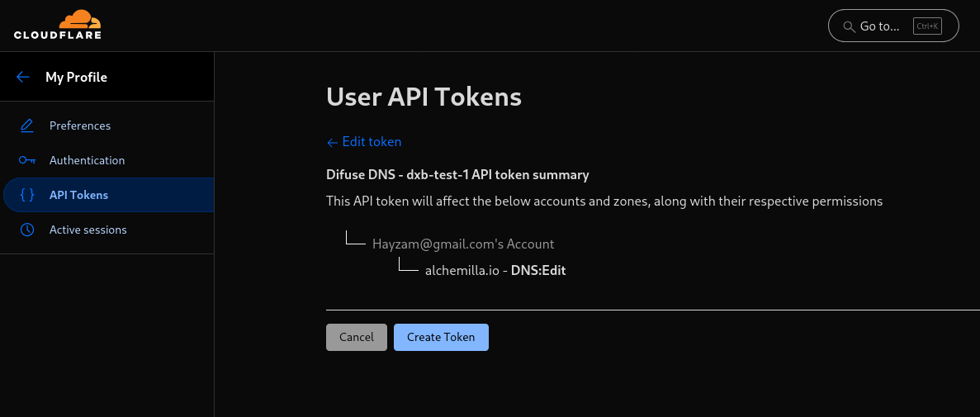
Task: Click the Preferences pencil icon
Action: point(27,126)
